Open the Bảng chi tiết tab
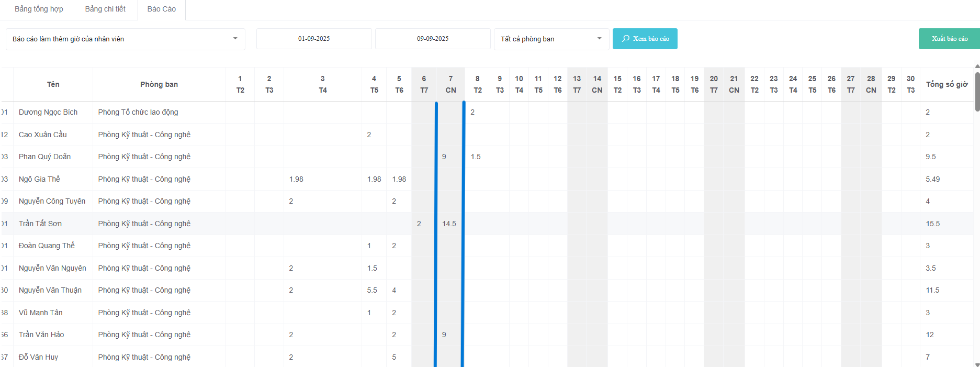Image resolution: width=980 pixels, height=367 pixels. (105, 9)
